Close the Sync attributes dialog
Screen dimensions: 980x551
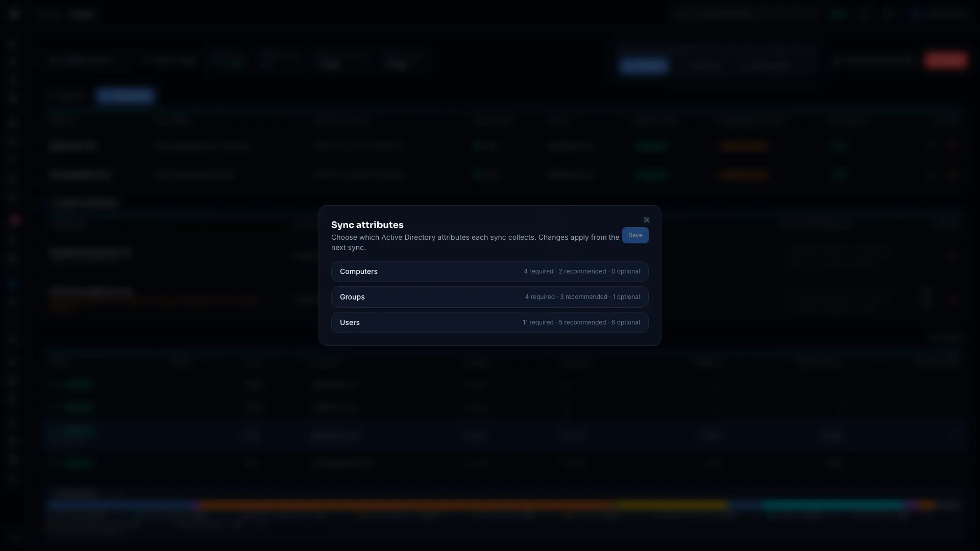647,220
